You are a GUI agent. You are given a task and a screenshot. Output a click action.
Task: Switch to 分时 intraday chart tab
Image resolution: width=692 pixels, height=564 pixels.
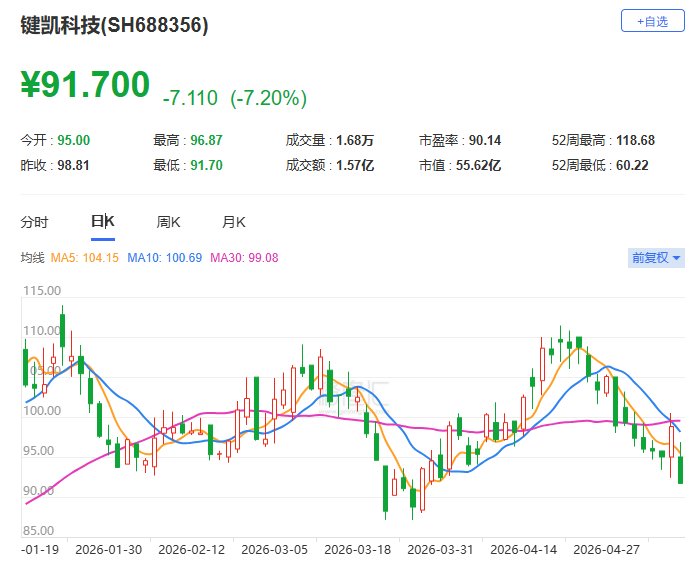click(34, 222)
